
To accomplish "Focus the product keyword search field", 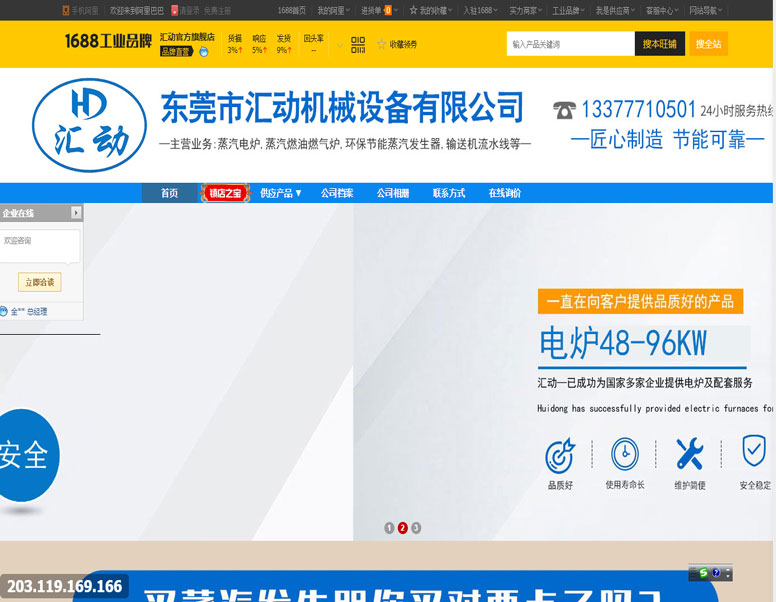I will [x=570, y=44].
